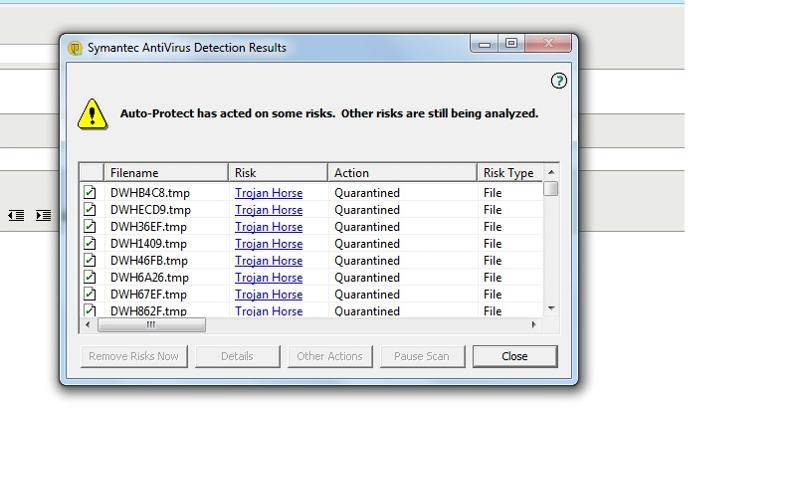
Task: Toggle the checkbox for DWH67EF.tmp
Action: tap(90, 294)
